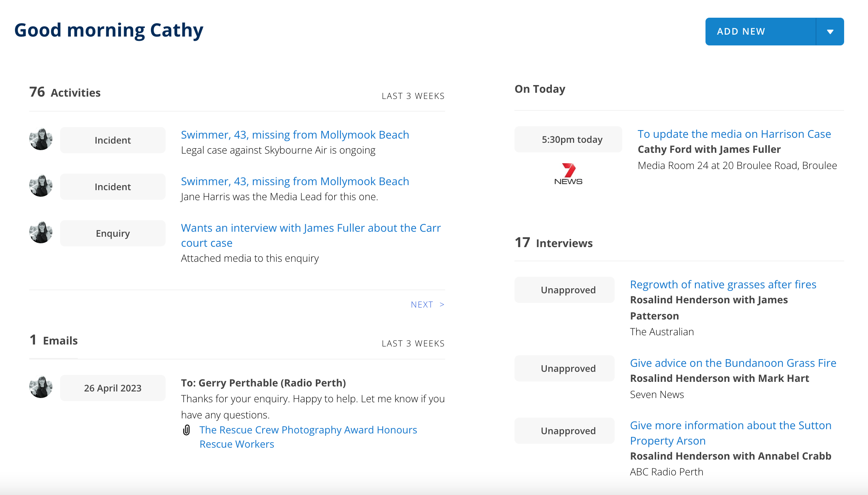Screen dimensions: 868x495
Task: Click the Unapproved status for Bundanoon interview
Action: pyautogui.click(x=568, y=368)
